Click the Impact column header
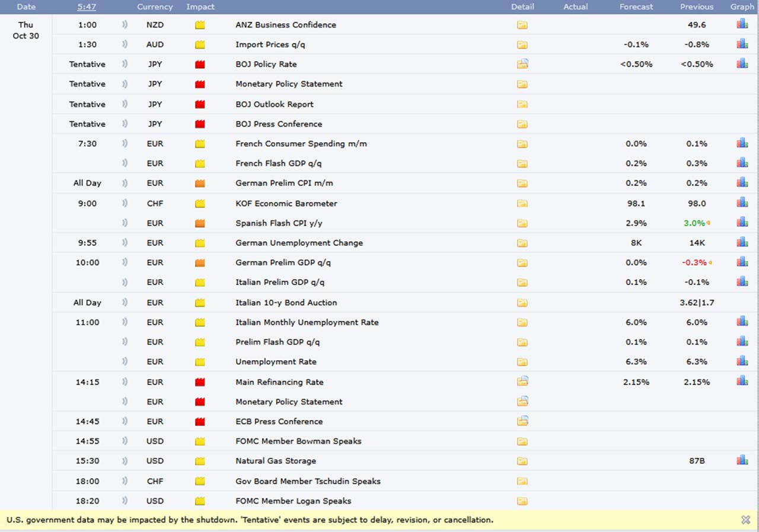759x532 pixels. tap(200, 7)
